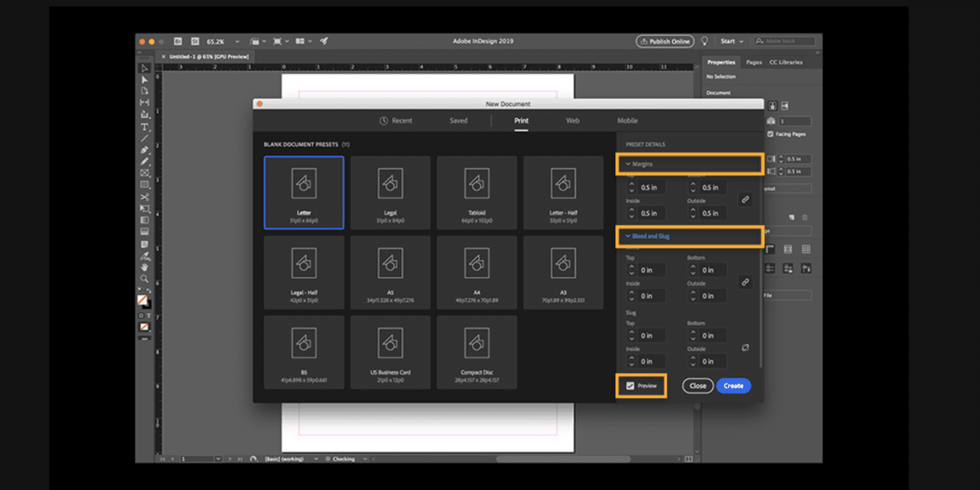Open the Pages panel tab
Viewport: 980px width, 490px height.
pyautogui.click(x=754, y=63)
